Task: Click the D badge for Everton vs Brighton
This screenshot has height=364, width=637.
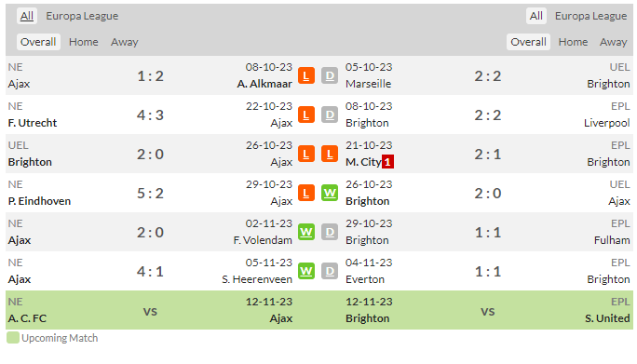Action: tap(330, 271)
